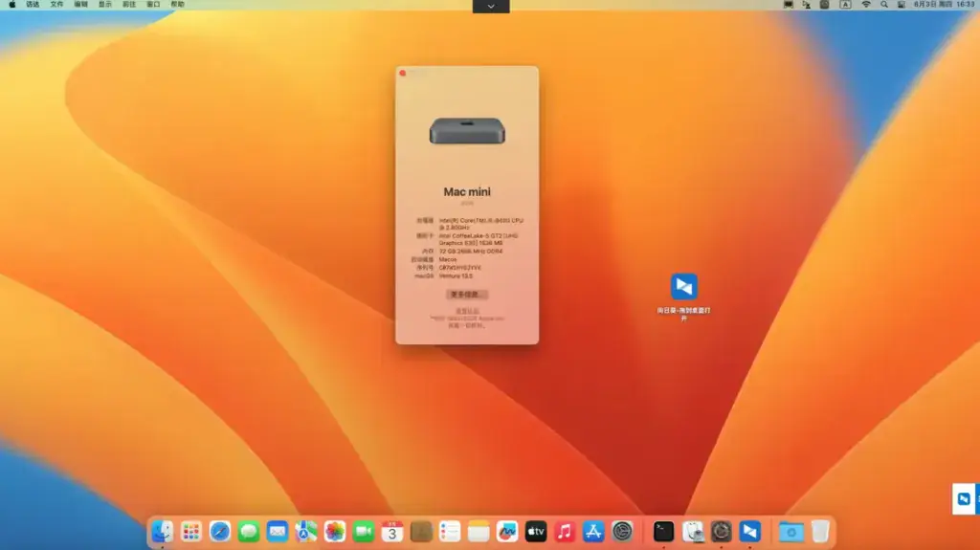Image resolution: width=980 pixels, height=550 pixels.
Task: Open Messages app in the Dock
Action: [249, 531]
